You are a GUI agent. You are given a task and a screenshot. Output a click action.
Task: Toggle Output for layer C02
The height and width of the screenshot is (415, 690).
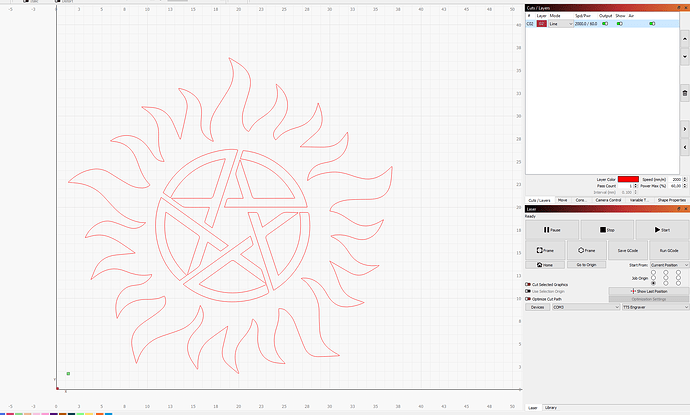tap(605, 24)
